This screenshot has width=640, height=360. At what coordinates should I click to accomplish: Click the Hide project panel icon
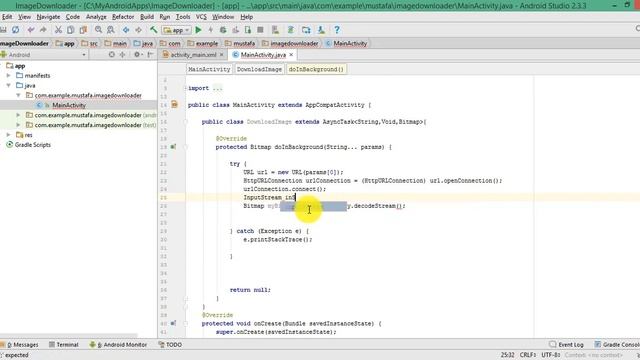[150, 54]
